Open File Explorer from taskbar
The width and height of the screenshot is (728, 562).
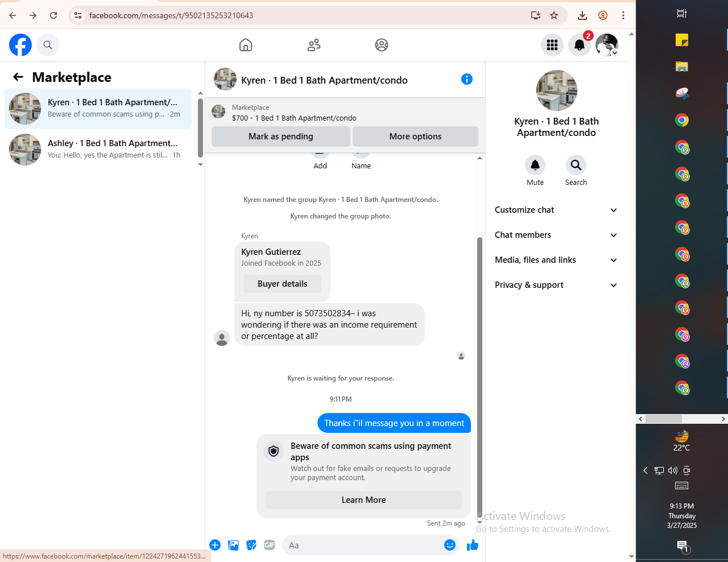(682, 67)
